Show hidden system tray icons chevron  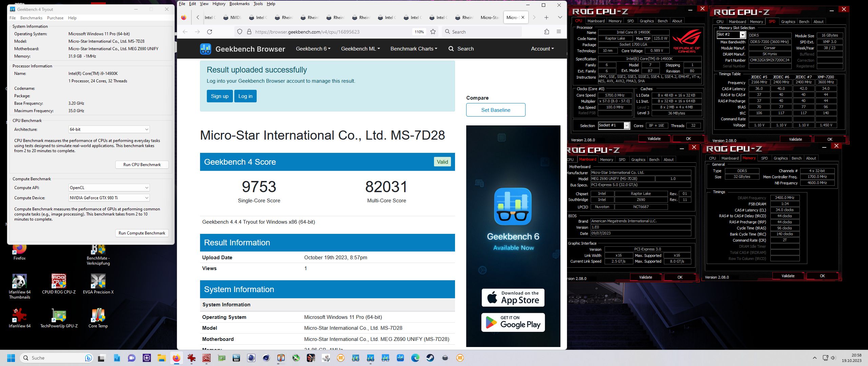click(815, 358)
